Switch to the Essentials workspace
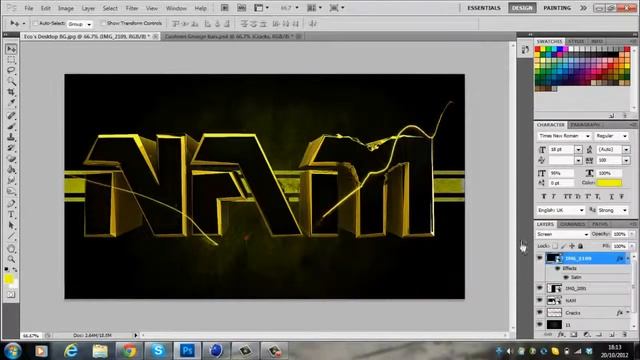This screenshot has height=360, width=640. pos(484,8)
